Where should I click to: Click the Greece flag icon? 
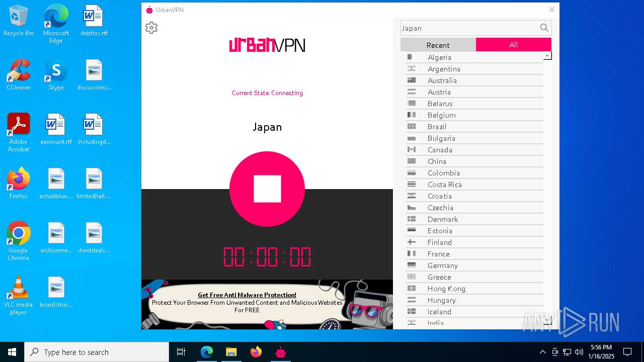point(412,277)
